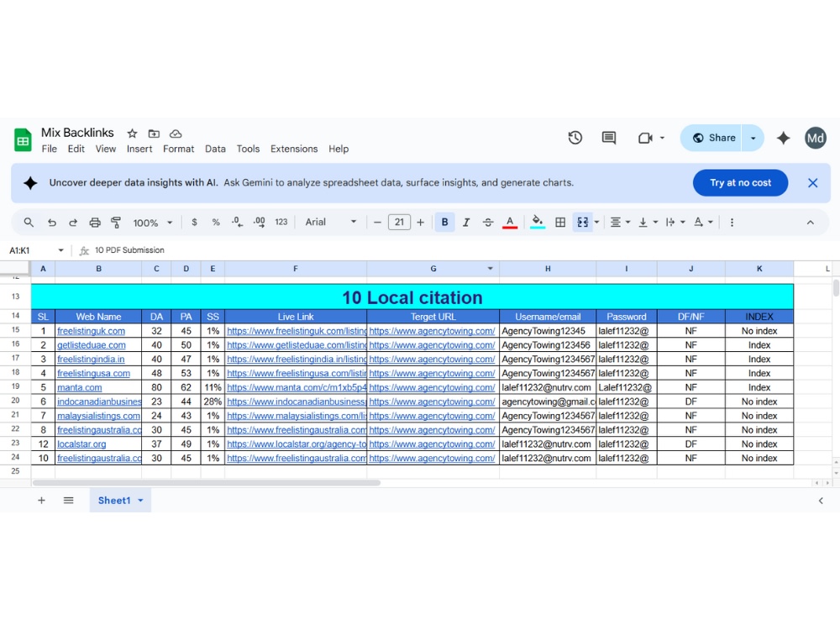Star the Mix Backlinks document
840x630 pixels.
[x=133, y=134]
